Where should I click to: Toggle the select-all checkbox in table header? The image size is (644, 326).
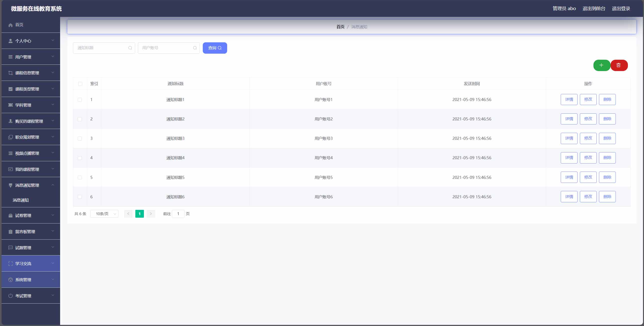[x=80, y=84]
